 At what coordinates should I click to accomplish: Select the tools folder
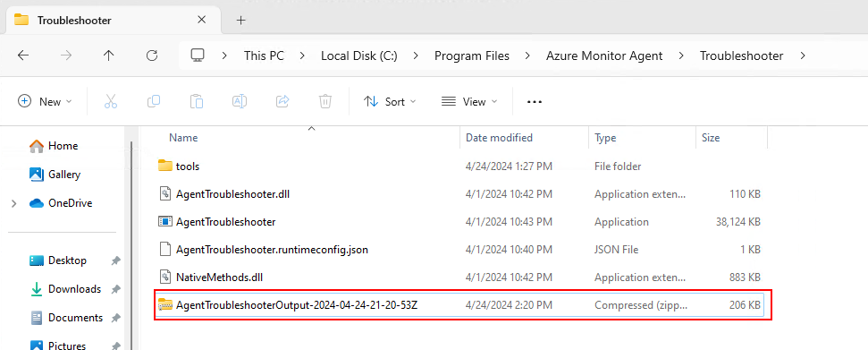click(459, 166)
